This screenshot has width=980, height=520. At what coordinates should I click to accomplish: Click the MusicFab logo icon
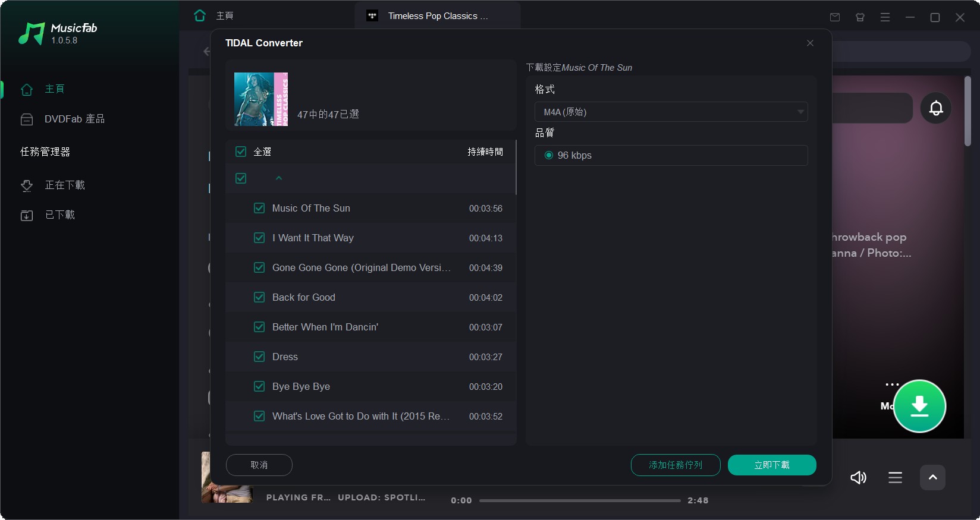click(32, 34)
